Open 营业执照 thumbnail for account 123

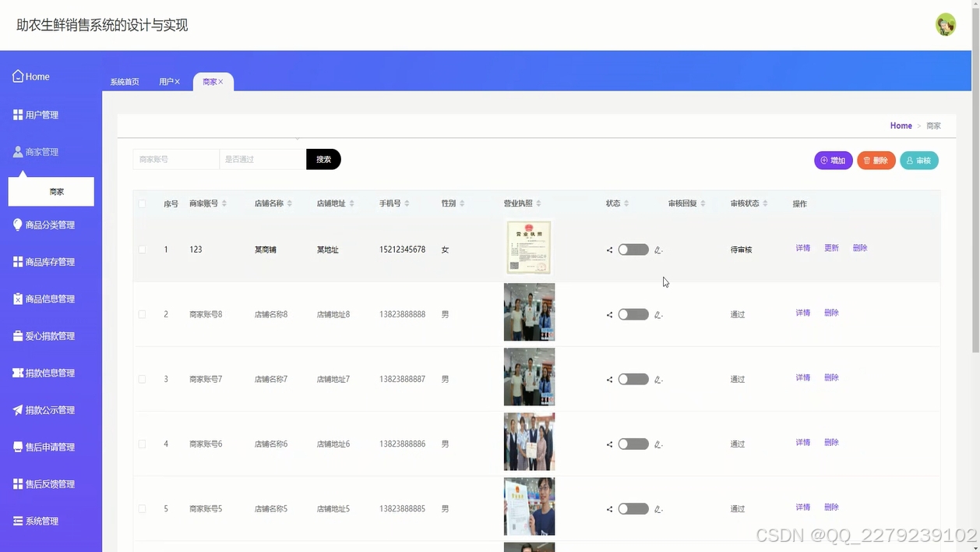point(529,248)
